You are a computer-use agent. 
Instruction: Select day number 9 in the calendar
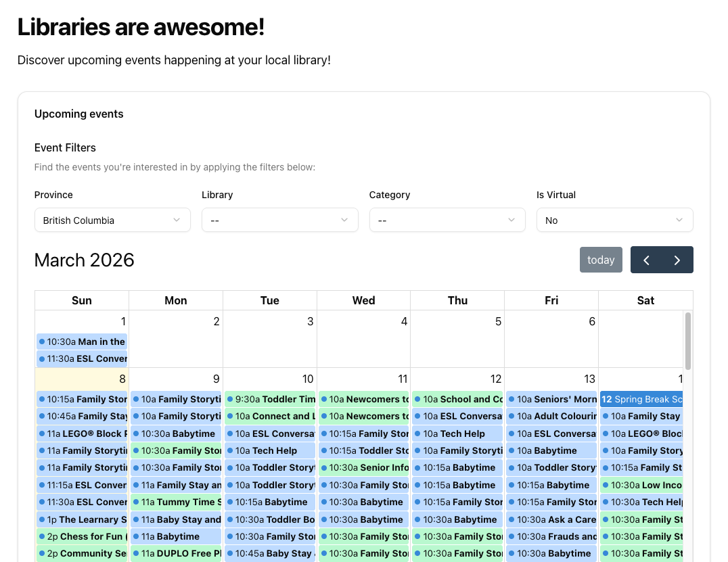[216, 379]
